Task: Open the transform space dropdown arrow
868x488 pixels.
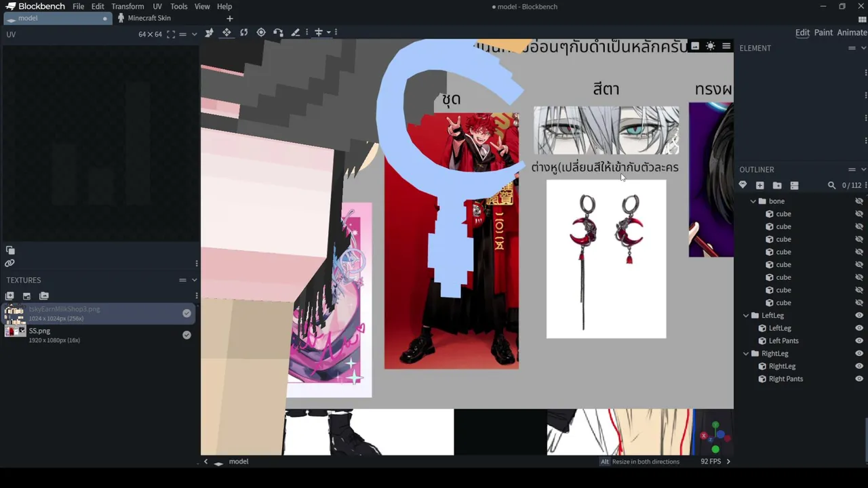Action: click(328, 33)
